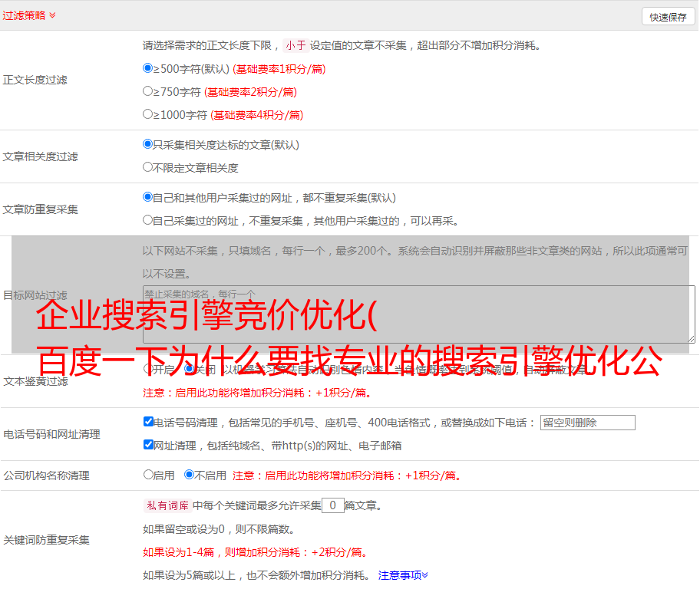Select 启用 for 公司机构名称清理
This screenshot has height=589, width=700.
148,474
